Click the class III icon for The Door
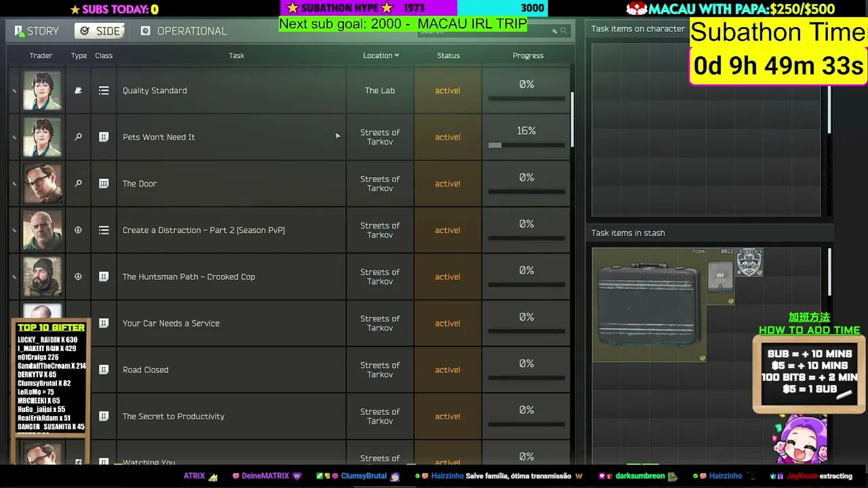Viewport: 868px width, 488px height. [104, 184]
